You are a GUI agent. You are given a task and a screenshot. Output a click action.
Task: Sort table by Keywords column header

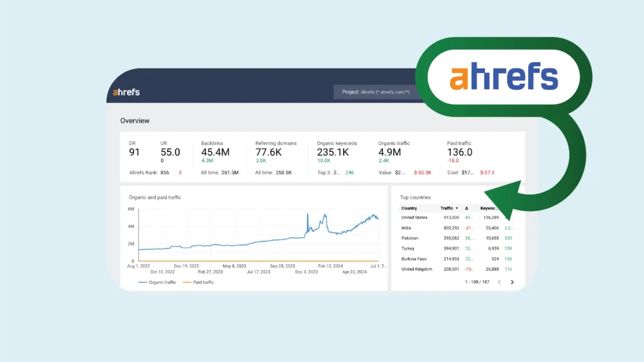(489, 208)
